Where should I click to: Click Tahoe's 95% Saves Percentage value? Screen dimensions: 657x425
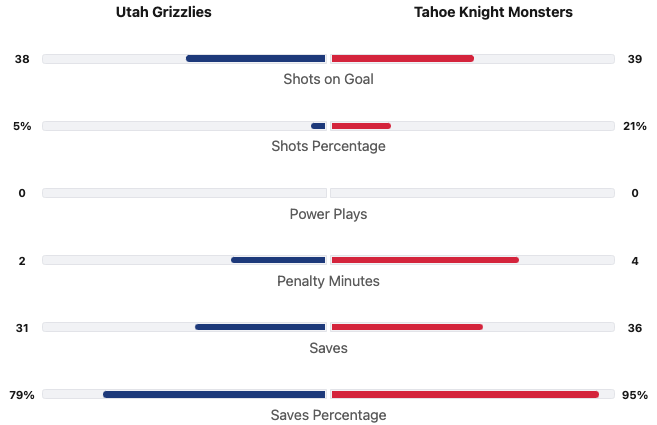634,394
